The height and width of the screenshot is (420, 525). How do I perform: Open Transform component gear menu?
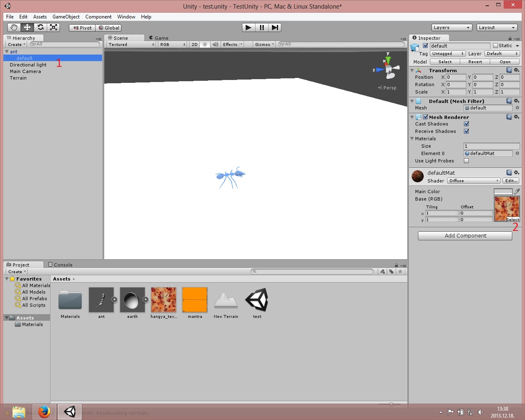(516, 70)
